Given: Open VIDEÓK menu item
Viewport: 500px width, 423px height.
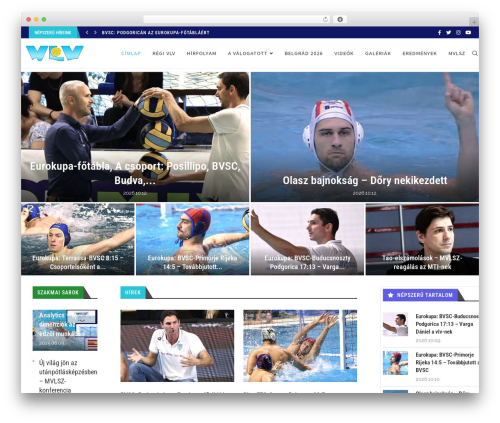Looking at the screenshot, I should [x=344, y=53].
